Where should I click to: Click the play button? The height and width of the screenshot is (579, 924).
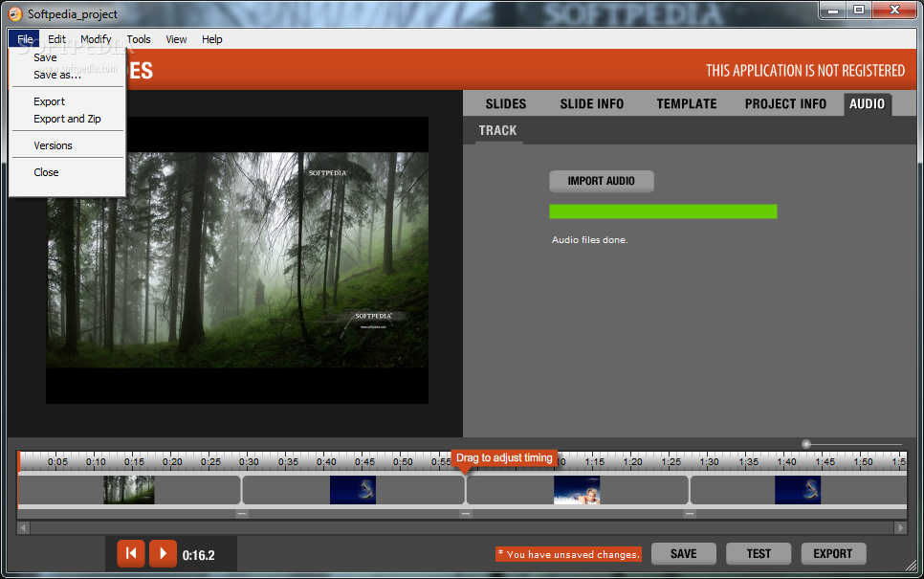pyautogui.click(x=163, y=554)
